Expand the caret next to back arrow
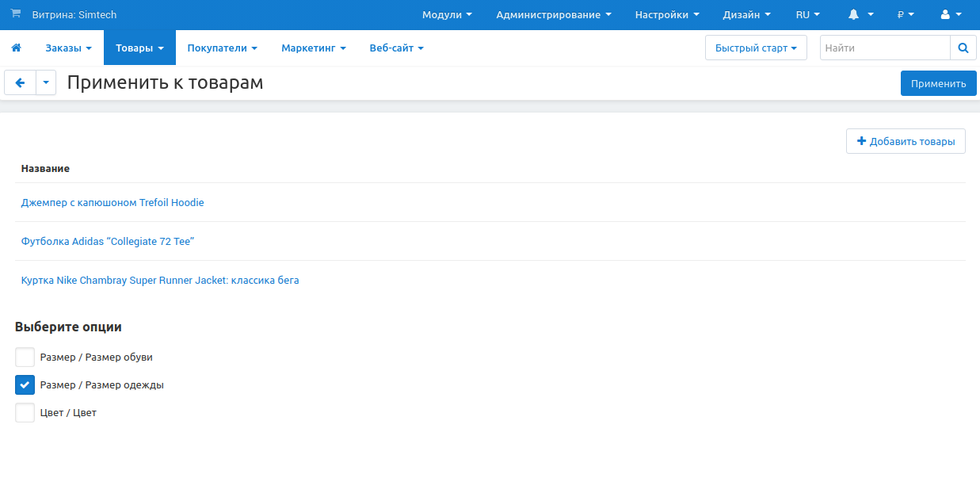Screen dimensions: 980x478 point(46,82)
